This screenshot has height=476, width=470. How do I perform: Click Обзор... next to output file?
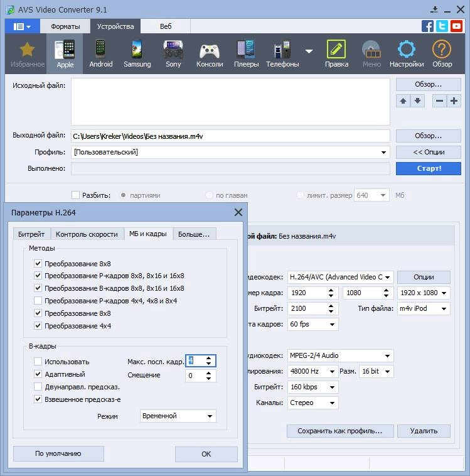pyautogui.click(x=429, y=136)
